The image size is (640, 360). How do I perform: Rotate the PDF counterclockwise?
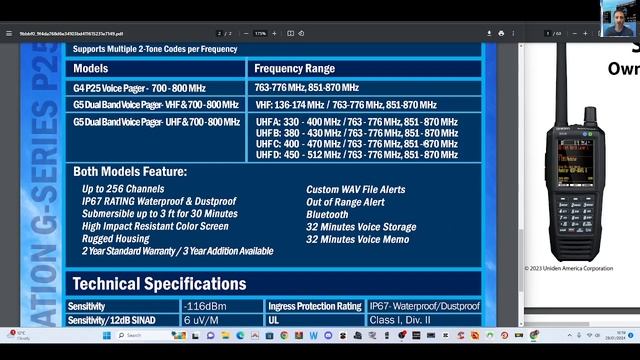pyautogui.click(x=301, y=33)
